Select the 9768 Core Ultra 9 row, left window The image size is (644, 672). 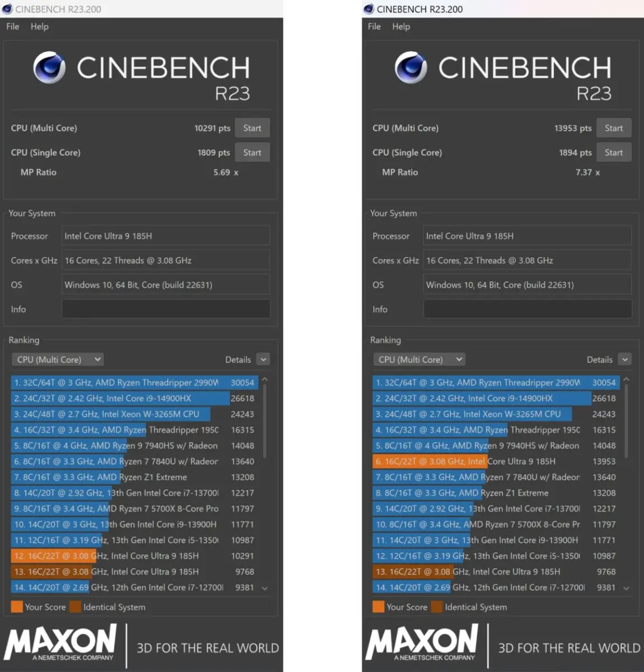(x=134, y=572)
